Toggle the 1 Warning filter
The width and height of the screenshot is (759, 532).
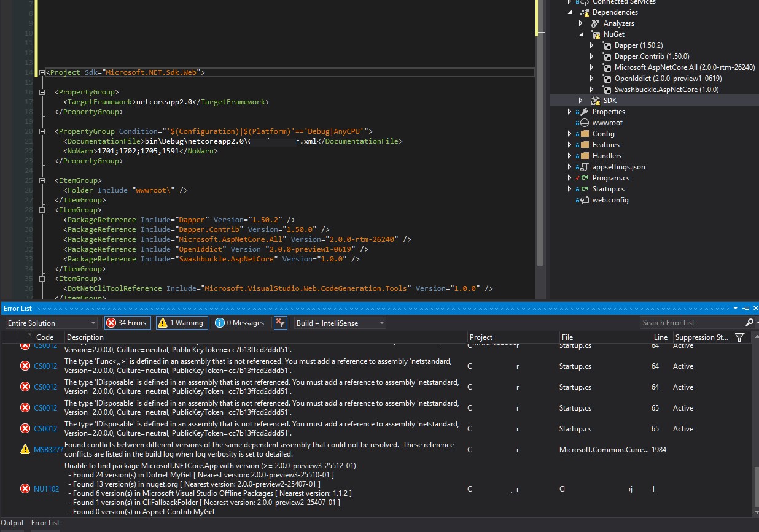point(181,323)
